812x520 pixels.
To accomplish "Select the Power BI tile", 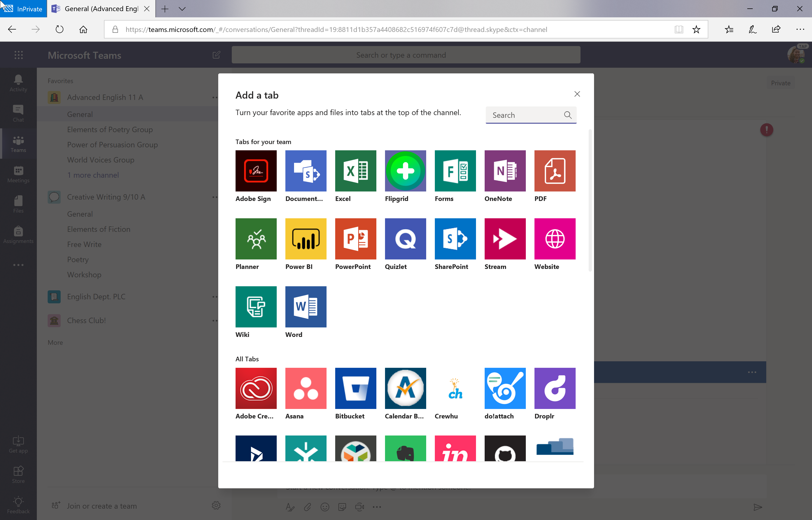I will pos(306,239).
